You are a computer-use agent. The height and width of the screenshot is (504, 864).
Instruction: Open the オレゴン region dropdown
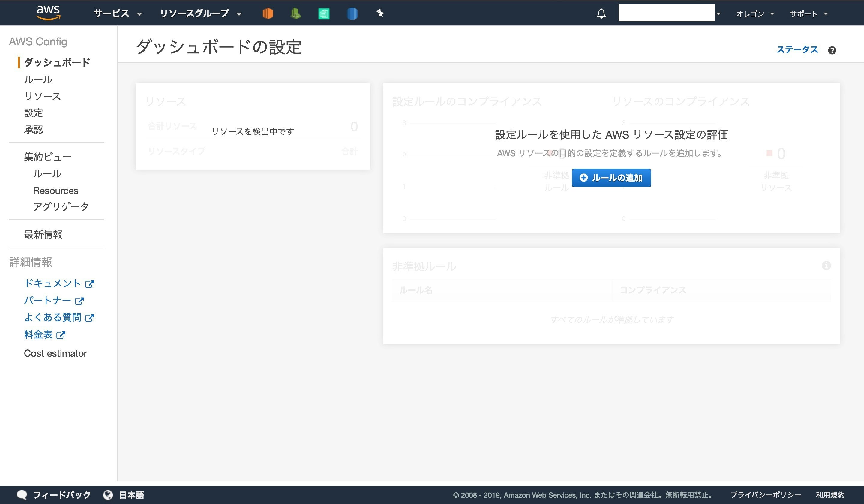point(755,14)
